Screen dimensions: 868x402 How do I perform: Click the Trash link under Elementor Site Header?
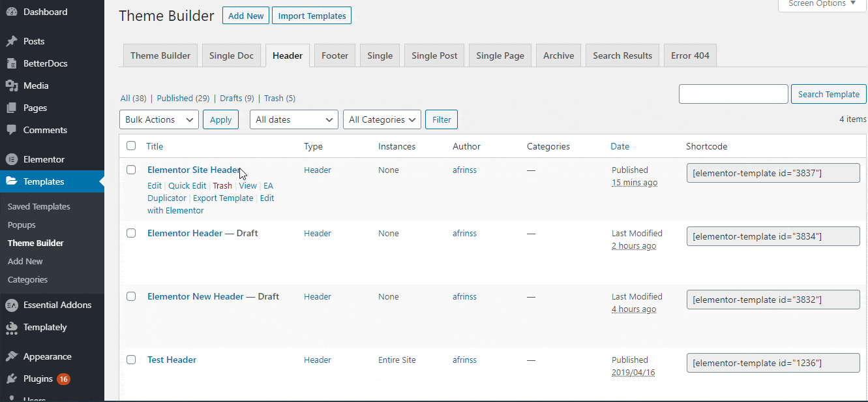point(222,186)
